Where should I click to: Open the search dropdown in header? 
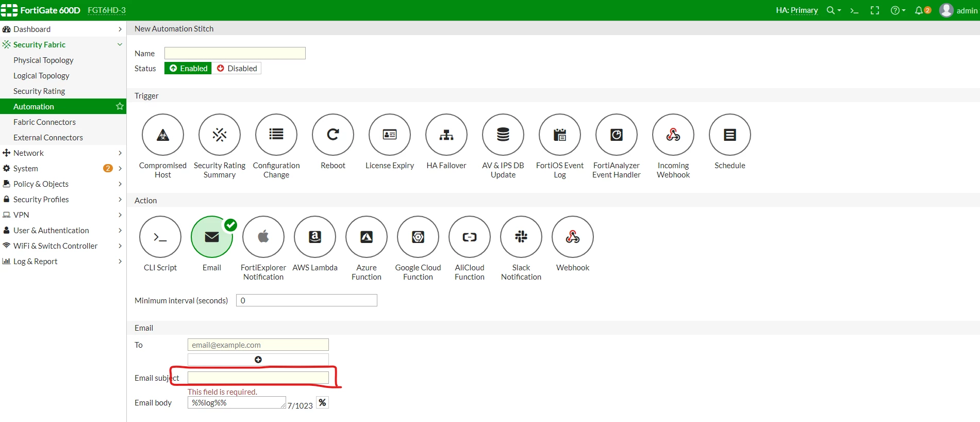[834, 10]
